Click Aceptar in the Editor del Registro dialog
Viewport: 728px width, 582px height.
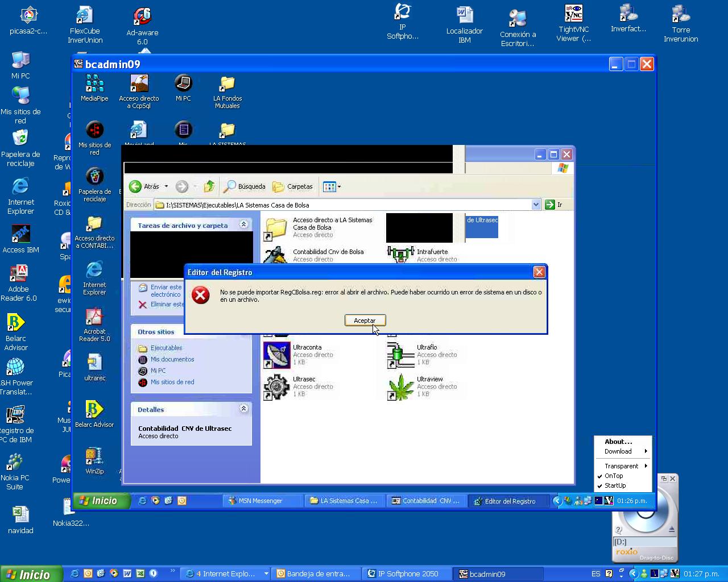[365, 321]
